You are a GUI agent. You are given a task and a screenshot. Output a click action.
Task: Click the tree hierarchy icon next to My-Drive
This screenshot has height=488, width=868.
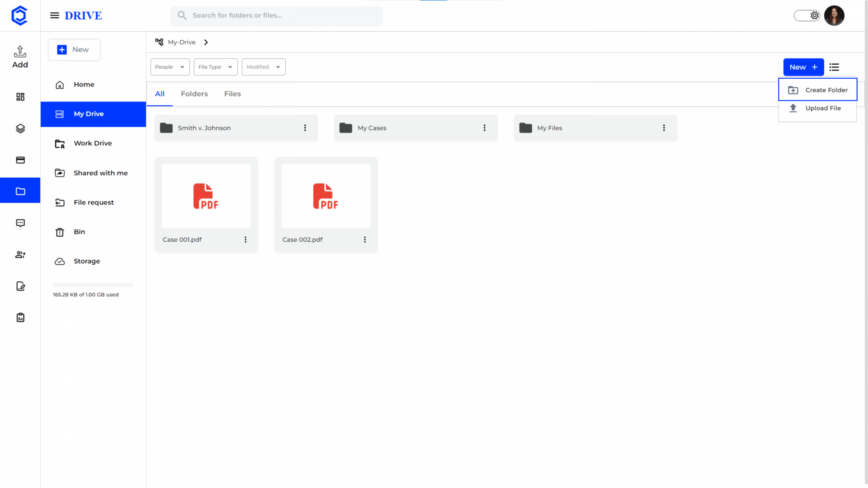[159, 42]
